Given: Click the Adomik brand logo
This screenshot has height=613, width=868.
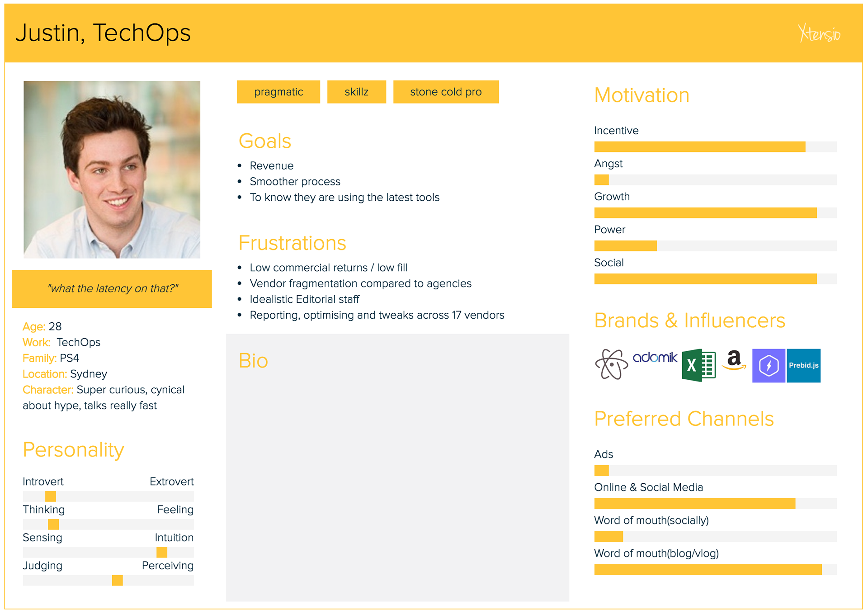Looking at the screenshot, I should coord(655,358).
